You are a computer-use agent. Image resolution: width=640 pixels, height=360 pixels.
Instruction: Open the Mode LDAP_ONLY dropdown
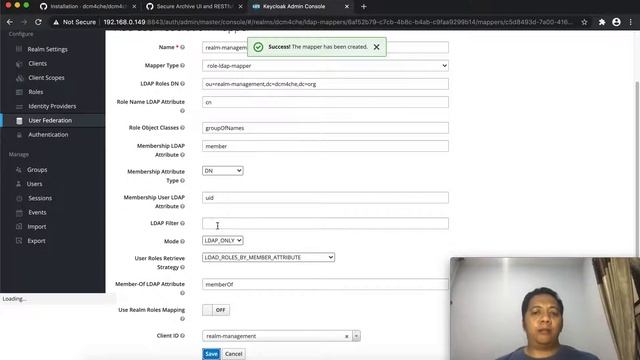pyautogui.click(x=222, y=240)
